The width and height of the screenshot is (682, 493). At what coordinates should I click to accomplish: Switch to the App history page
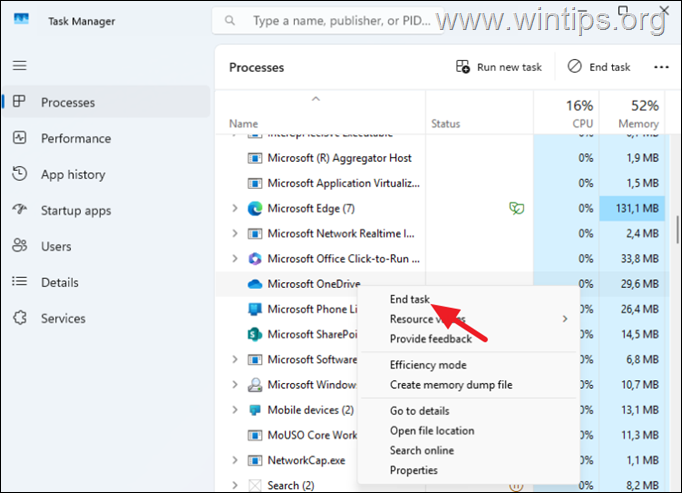(x=106, y=174)
